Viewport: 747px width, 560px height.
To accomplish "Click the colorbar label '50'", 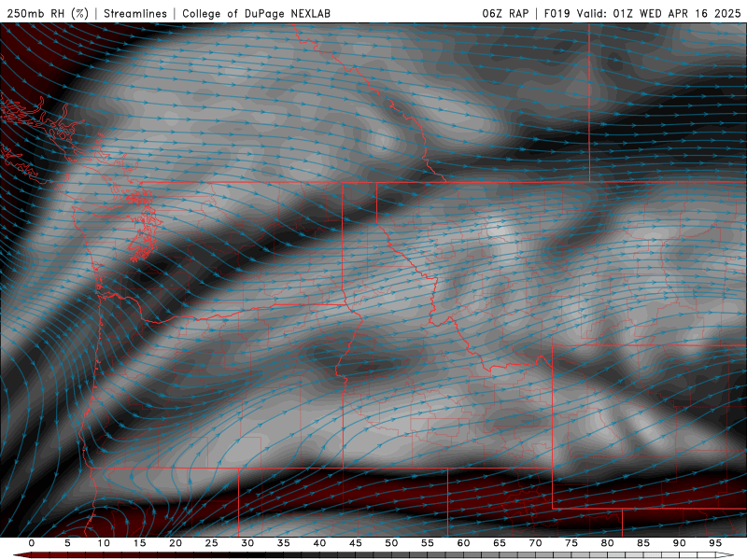I will [391, 543].
